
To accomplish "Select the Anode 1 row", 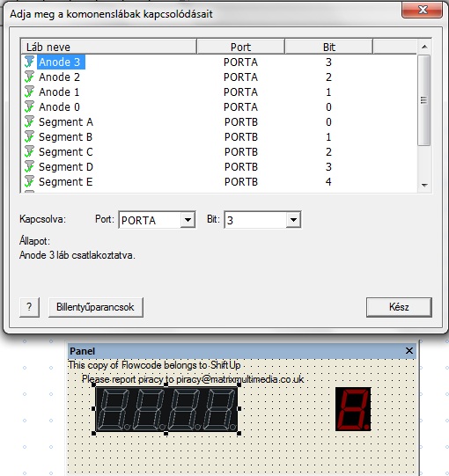I will click(218, 92).
